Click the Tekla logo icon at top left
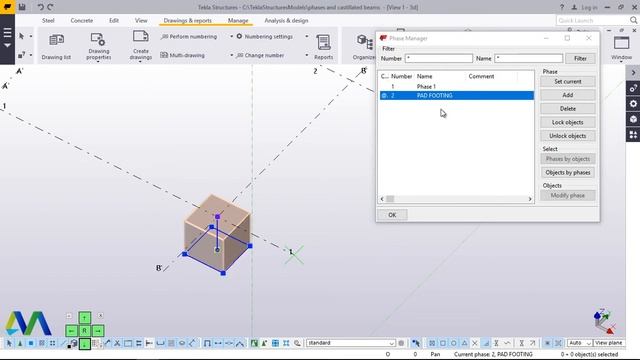640x360 pixels. (x=7, y=7)
